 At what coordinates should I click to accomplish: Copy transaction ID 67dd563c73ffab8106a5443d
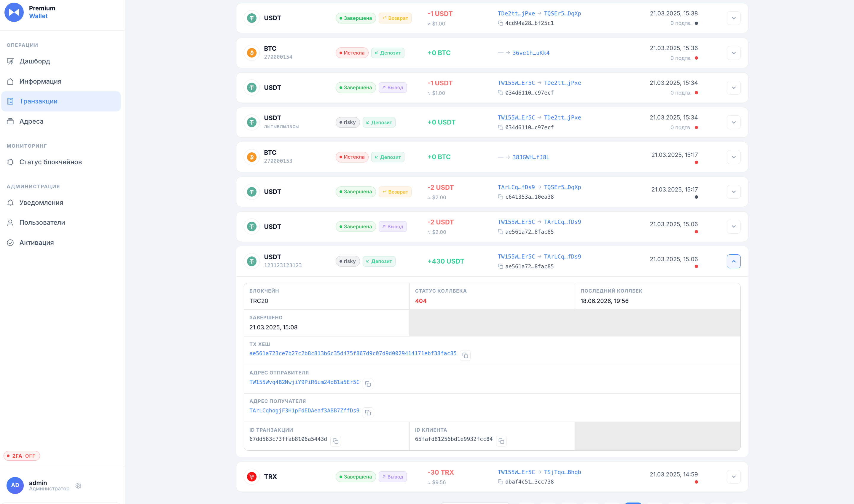(336, 441)
